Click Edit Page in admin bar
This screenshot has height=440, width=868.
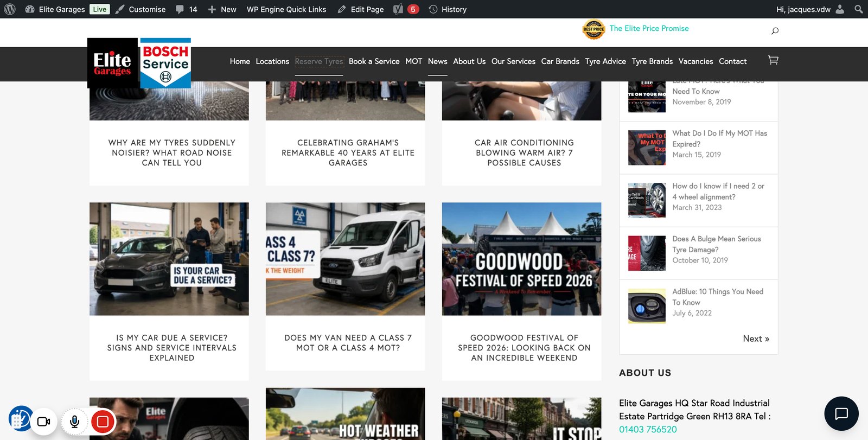[x=361, y=9]
